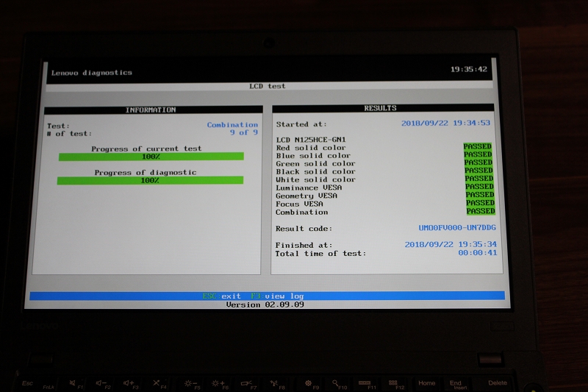588x392 pixels.
Task: Click the ESC exit option
Action: [x=221, y=296]
